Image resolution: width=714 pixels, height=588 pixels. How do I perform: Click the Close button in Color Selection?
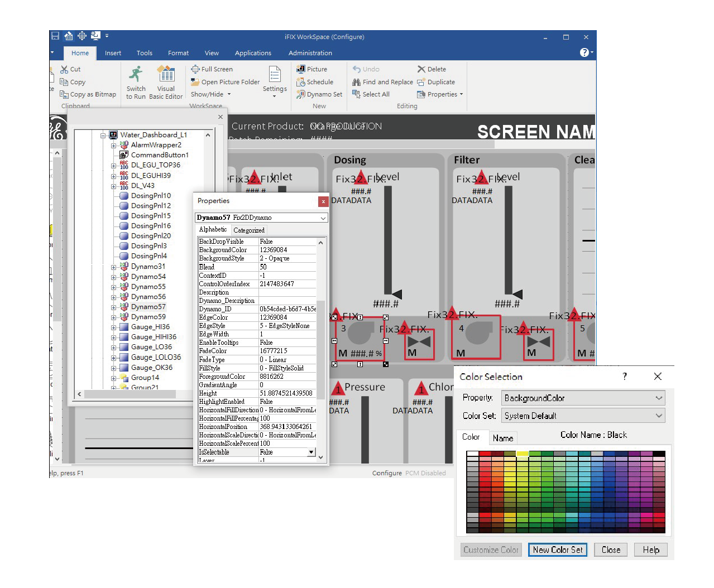(x=611, y=550)
